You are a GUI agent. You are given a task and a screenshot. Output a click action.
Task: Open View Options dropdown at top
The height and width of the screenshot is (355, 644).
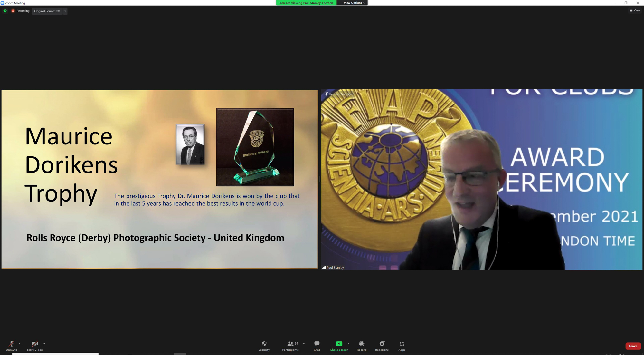354,3
